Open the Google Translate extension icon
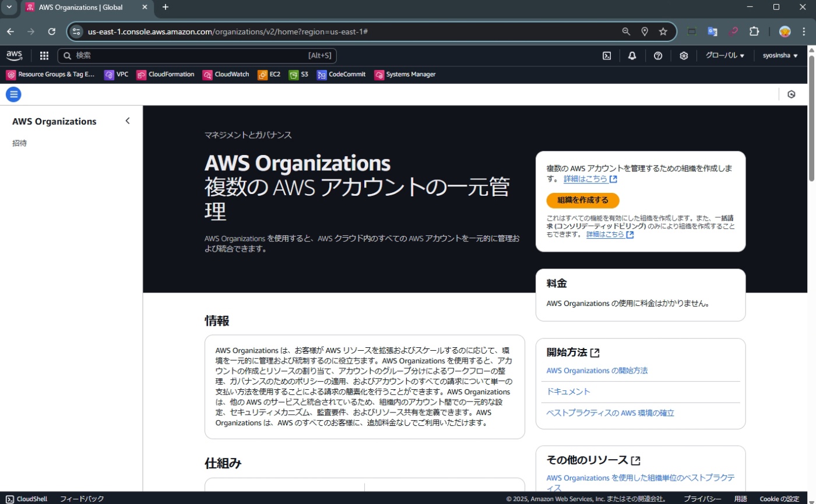Image resolution: width=816 pixels, height=504 pixels. tap(712, 31)
